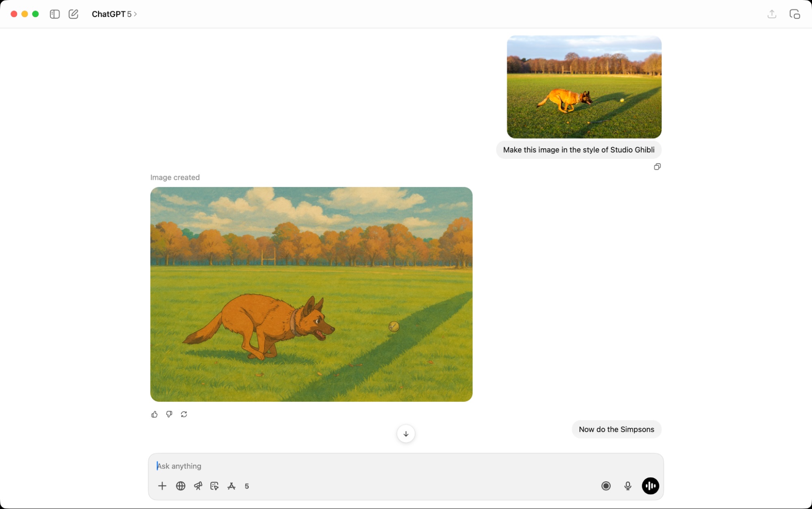Copy the Studio Ghibli prompt message
The image size is (812, 509).
click(657, 166)
